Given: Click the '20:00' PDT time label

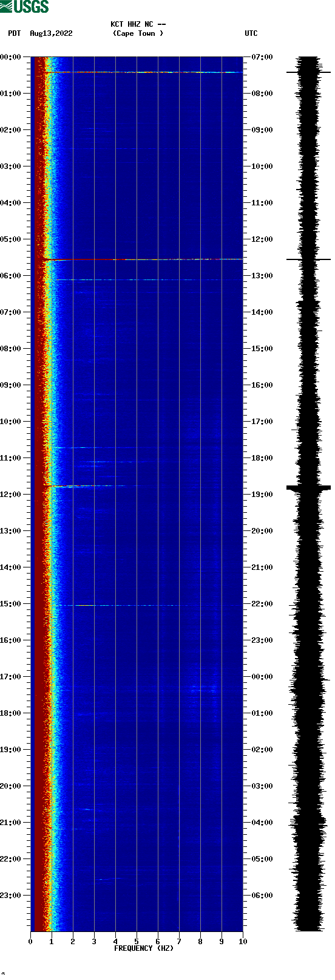Looking at the screenshot, I should (x=10, y=786).
